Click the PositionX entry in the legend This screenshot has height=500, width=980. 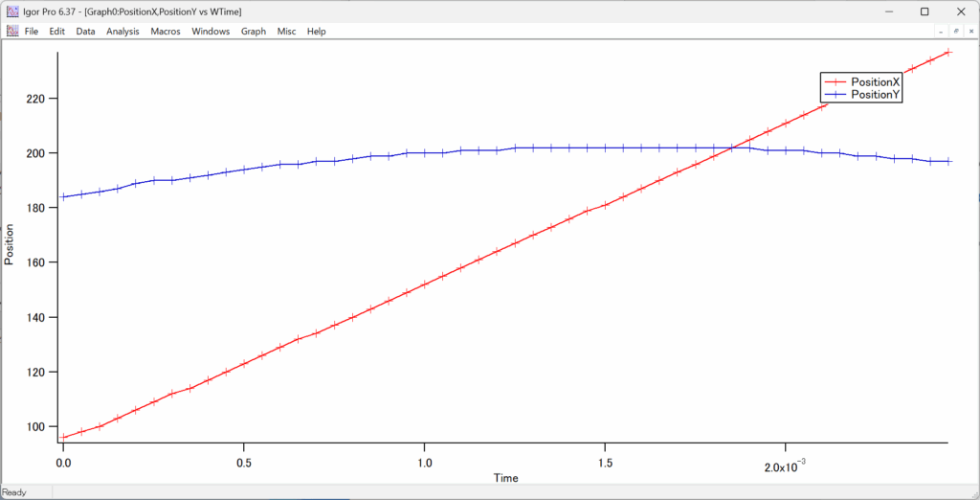pos(875,82)
